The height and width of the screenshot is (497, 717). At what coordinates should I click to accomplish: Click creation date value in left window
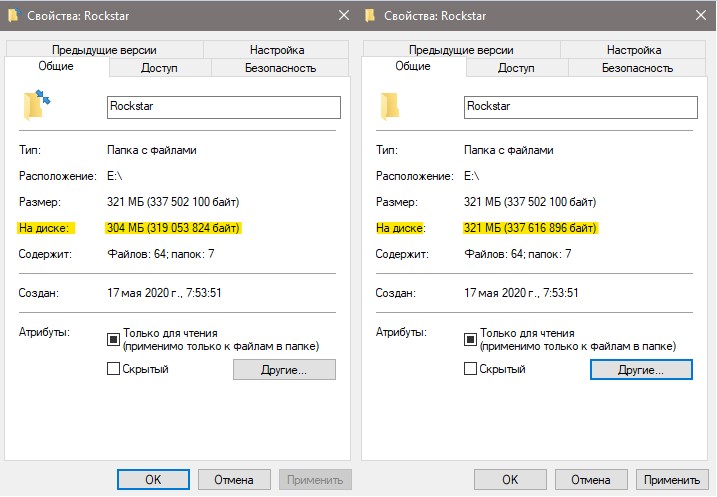point(164,293)
